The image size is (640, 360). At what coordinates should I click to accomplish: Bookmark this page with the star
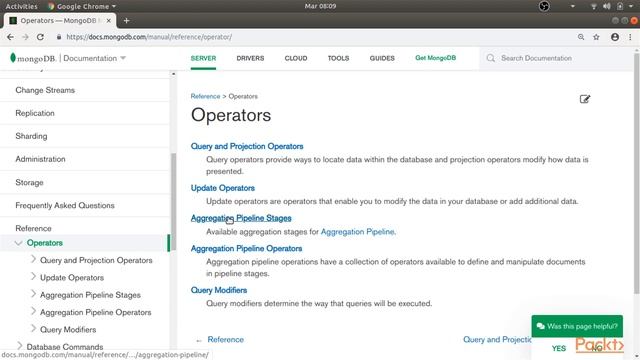(x=596, y=37)
